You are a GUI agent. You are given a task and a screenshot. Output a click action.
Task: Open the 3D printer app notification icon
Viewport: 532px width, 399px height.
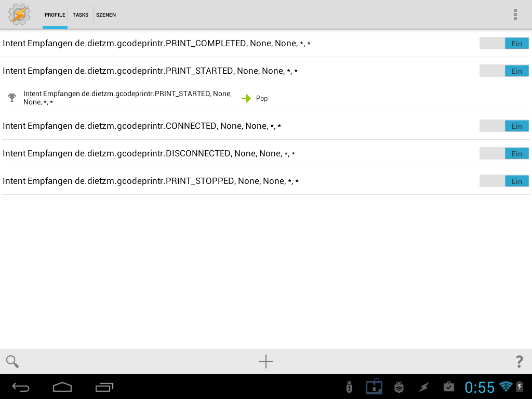(x=374, y=387)
